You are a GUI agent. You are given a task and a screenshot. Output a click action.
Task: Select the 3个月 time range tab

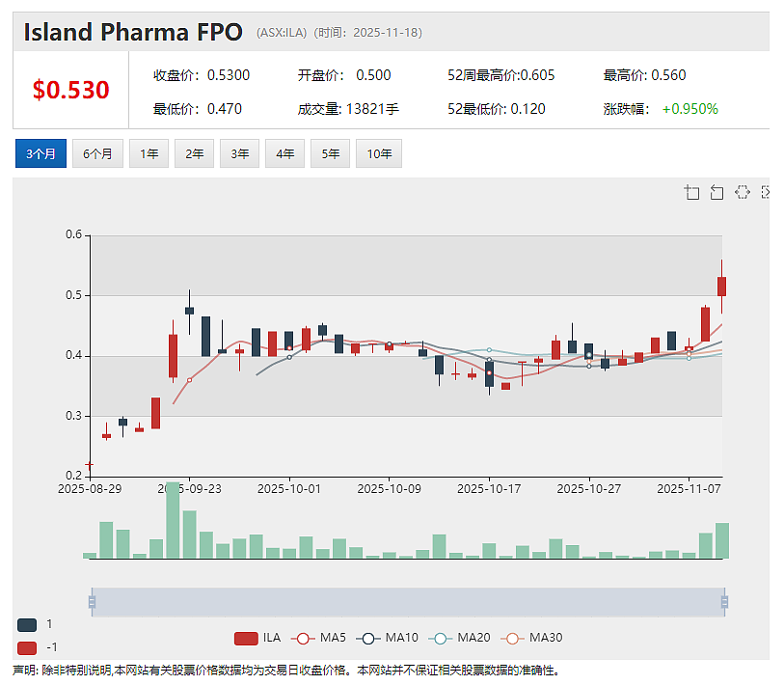pos(41,153)
